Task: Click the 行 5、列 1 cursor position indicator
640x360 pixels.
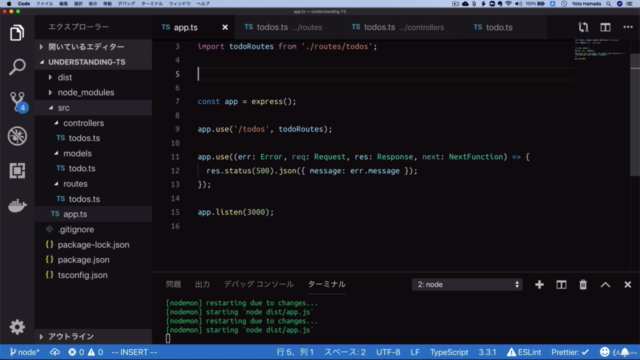Action: tap(295, 352)
